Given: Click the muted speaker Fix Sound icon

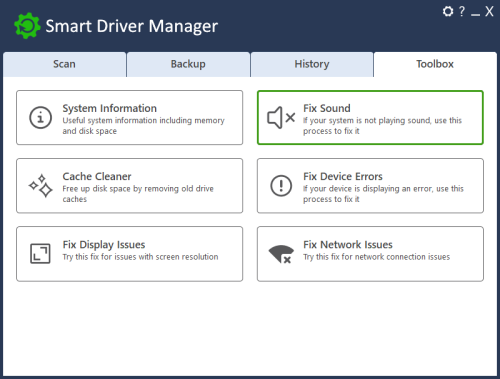Looking at the screenshot, I should [281, 117].
